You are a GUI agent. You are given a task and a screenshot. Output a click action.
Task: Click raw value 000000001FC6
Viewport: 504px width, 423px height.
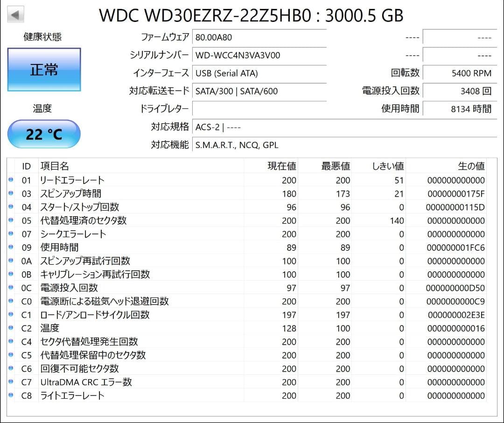456,248
